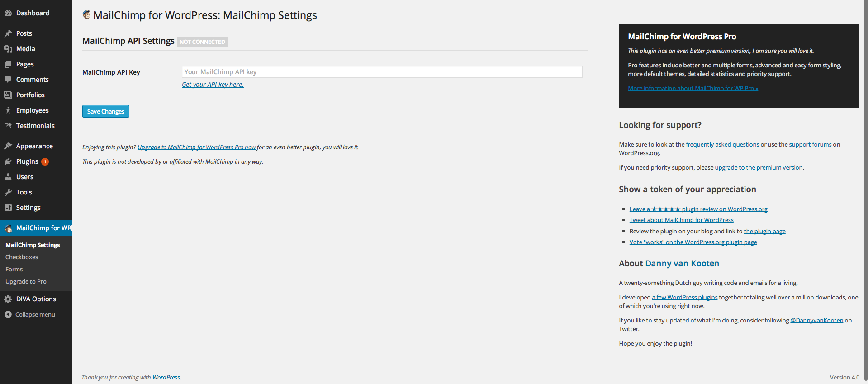Click the Comments speech bubble icon
Viewport: 868px width, 384px height.
click(8, 80)
